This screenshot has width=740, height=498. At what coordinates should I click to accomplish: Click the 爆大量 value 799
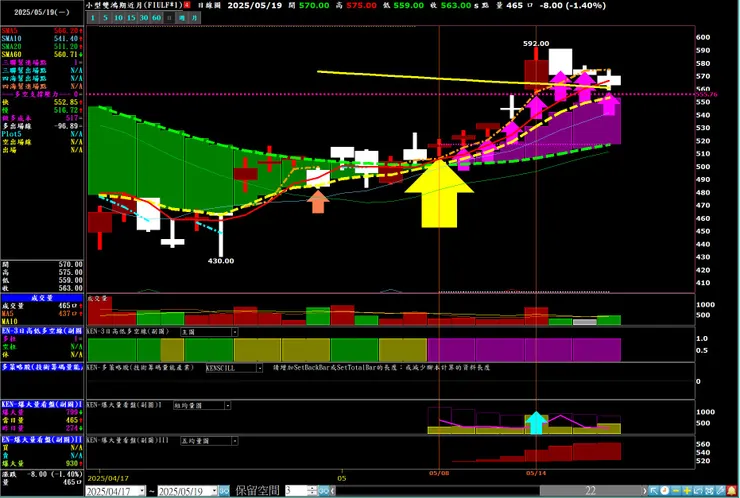[x=71, y=413]
